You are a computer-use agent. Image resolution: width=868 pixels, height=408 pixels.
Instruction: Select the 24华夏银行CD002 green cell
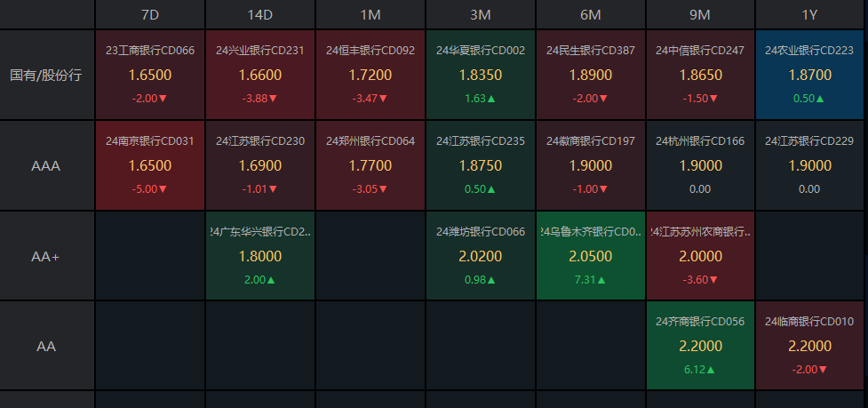point(481,75)
